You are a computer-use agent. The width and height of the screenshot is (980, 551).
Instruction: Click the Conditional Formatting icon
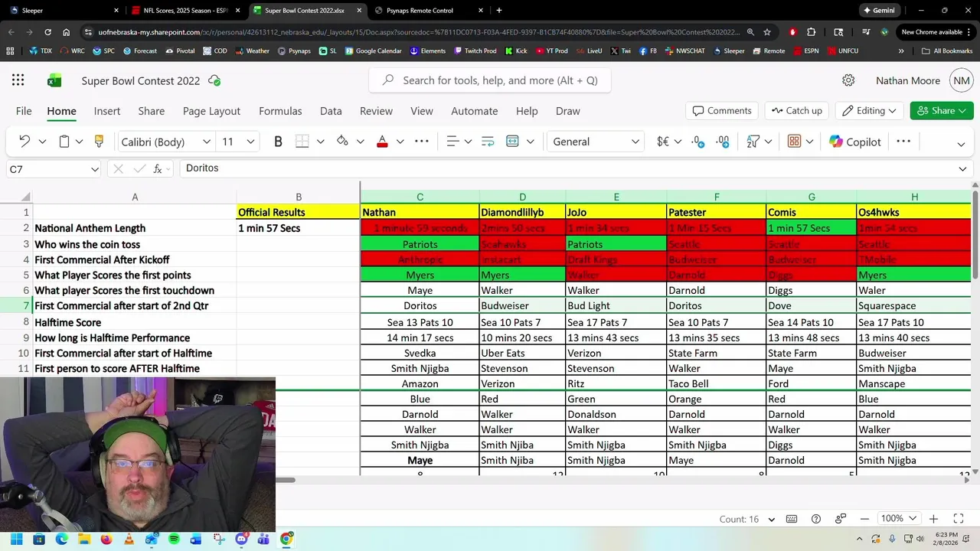click(794, 142)
